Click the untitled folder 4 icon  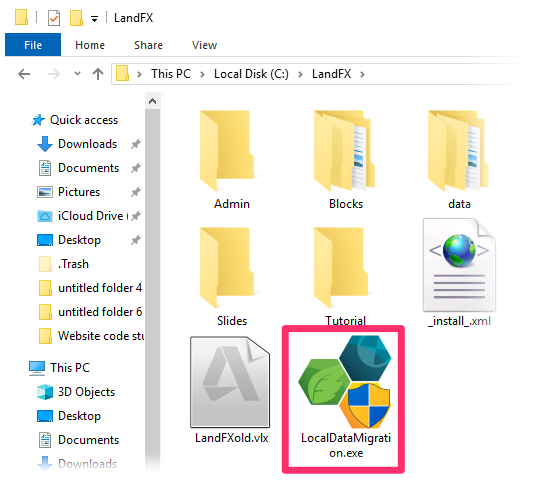[45, 288]
